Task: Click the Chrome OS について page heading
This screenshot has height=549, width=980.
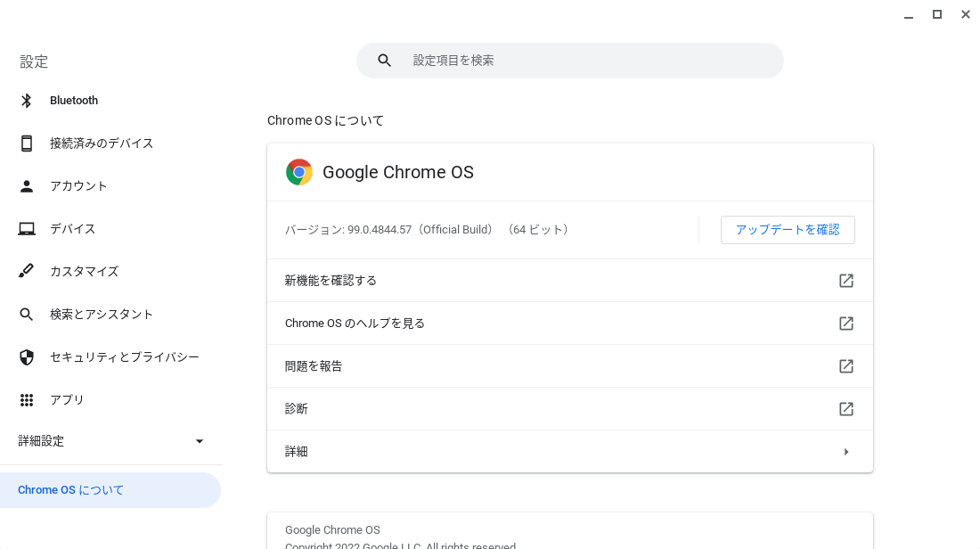Action: pyautogui.click(x=325, y=120)
